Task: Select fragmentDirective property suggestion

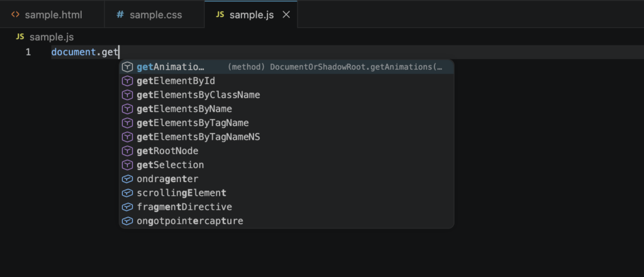Action: [x=184, y=206]
